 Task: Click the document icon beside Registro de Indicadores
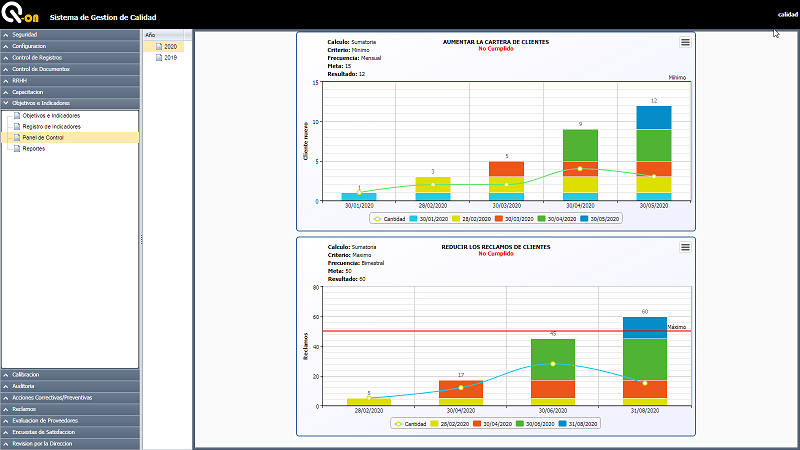coord(15,126)
